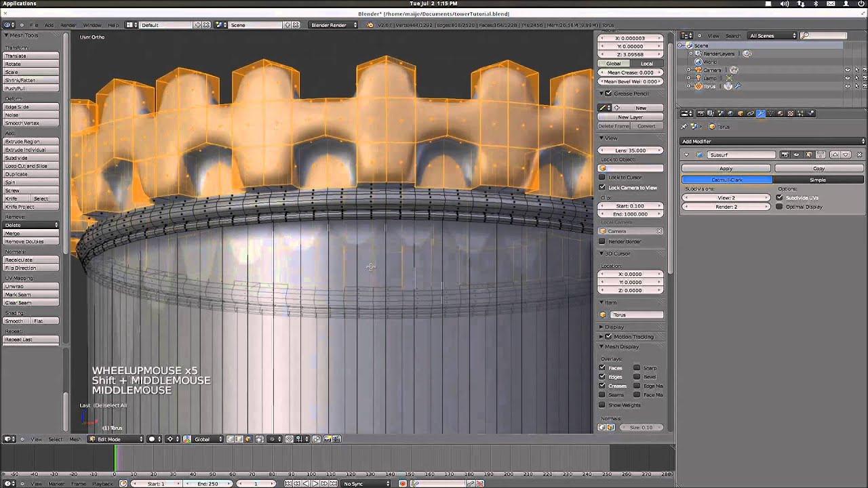The height and width of the screenshot is (488, 868).
Task: Toggle Seams overlay checkbox
Action: pos(602,394)
